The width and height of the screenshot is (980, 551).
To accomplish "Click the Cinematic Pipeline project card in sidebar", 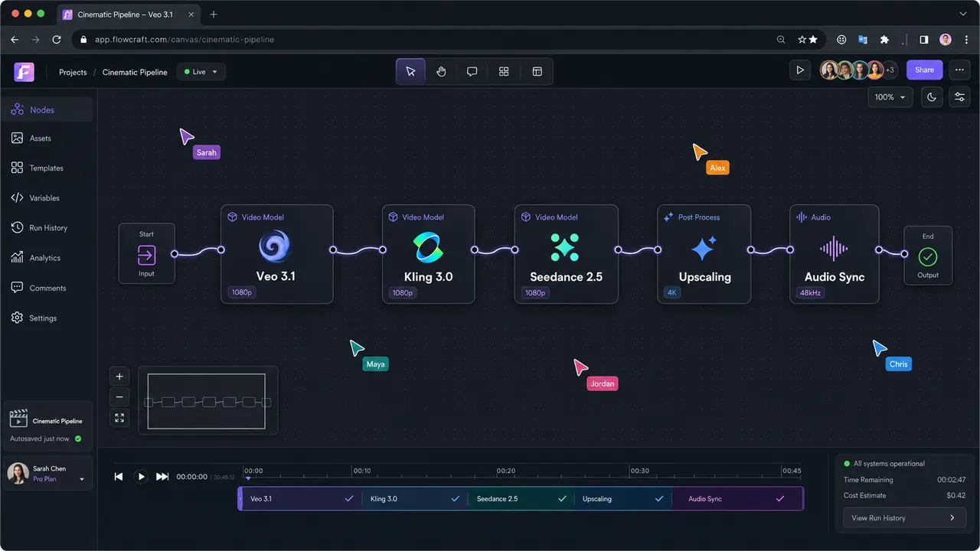I will tap(48, 427).
